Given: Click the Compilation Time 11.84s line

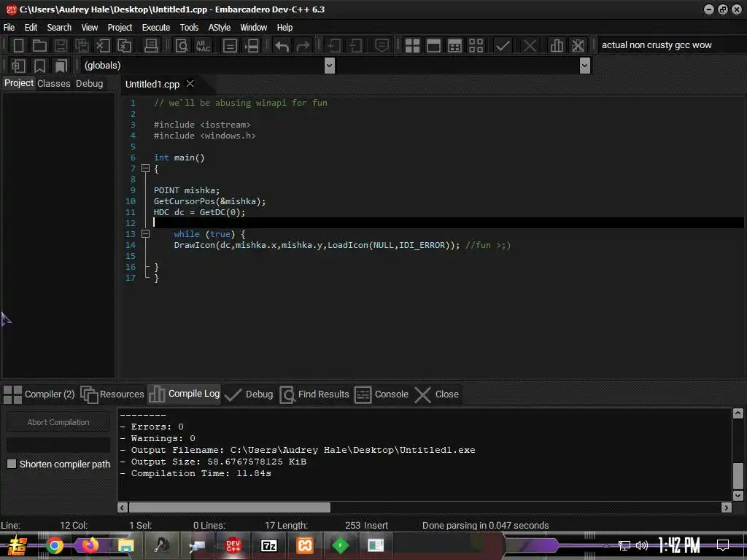Looking at the screenshot, I should coord(196,473).
